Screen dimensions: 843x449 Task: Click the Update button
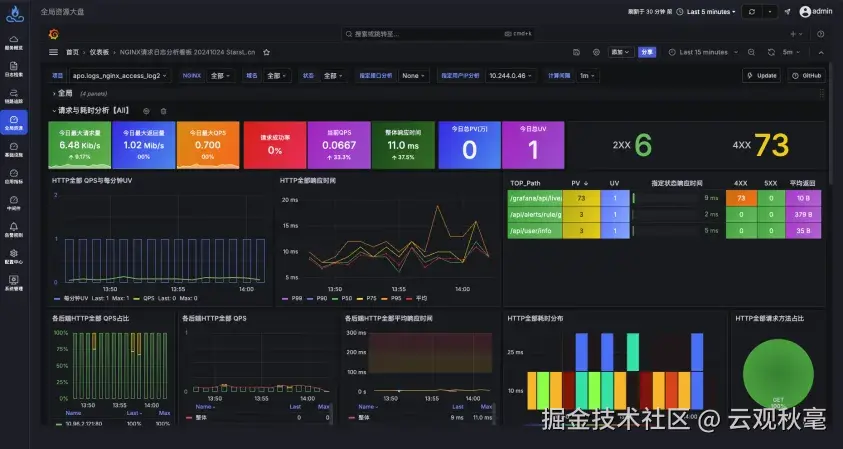762,76
